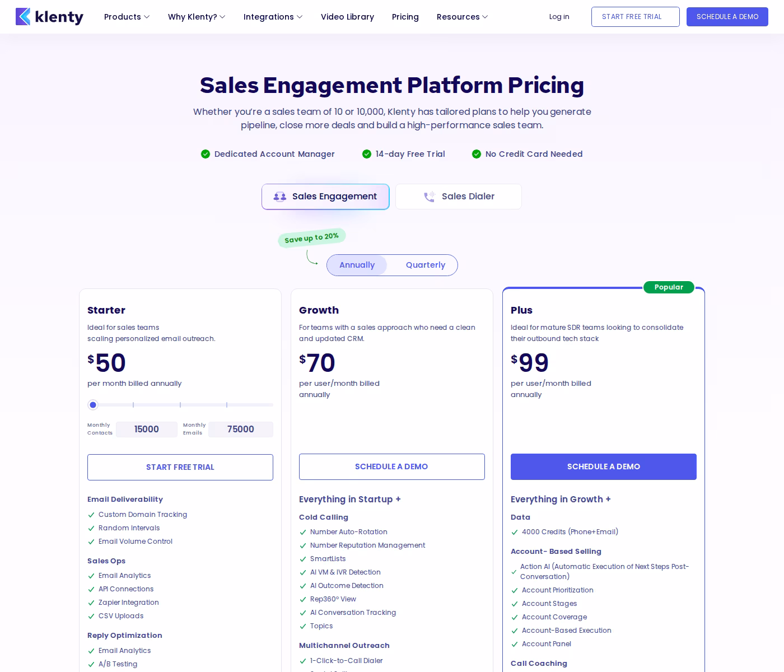Click the '1-Click-to-Call Dialer' feature text

tap(347, 661)
